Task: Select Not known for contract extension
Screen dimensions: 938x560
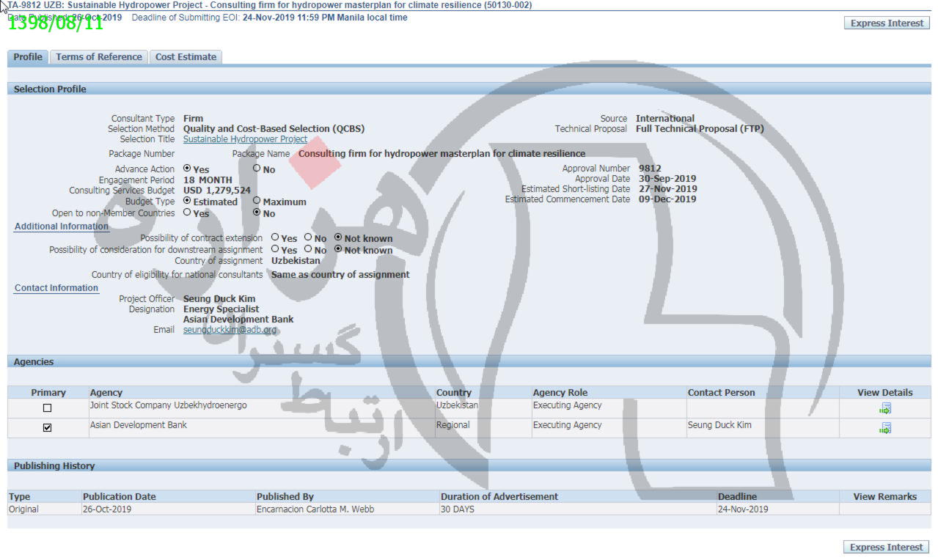Action: tap(338, 237)
